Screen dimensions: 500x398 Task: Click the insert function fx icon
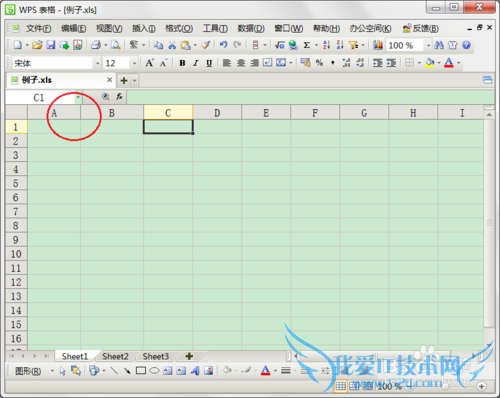[x=119, y=97]
